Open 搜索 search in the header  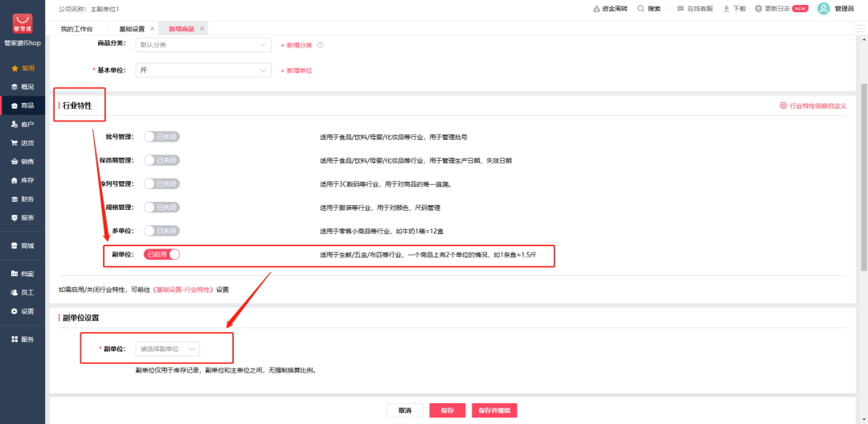(x=649, y=9)
